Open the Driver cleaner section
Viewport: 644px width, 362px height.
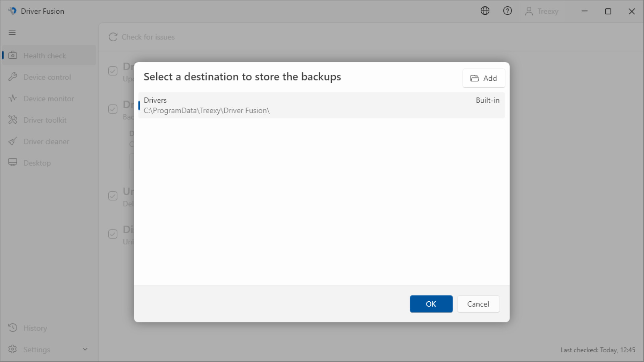click(46, 141)
